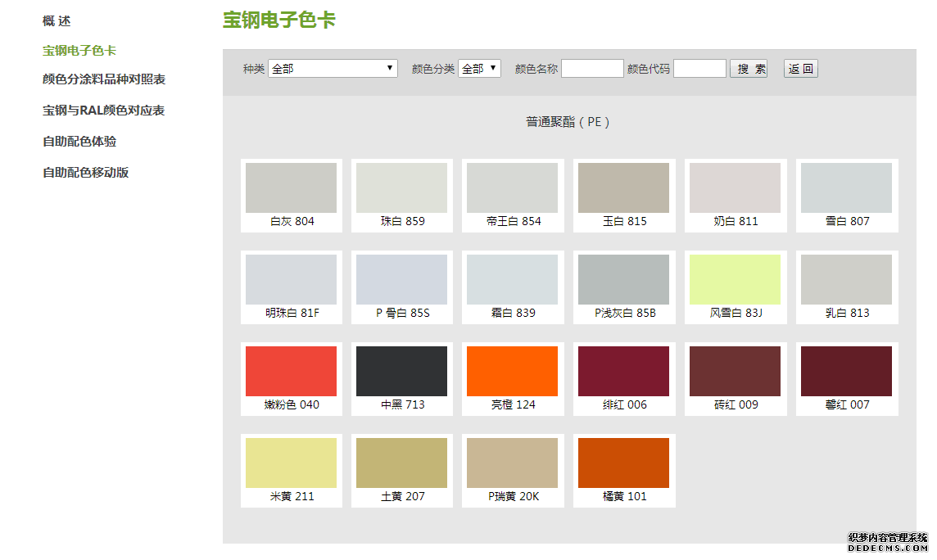Open 概述 in the sidebar
937x560 pixels.
tap(57, 21)
